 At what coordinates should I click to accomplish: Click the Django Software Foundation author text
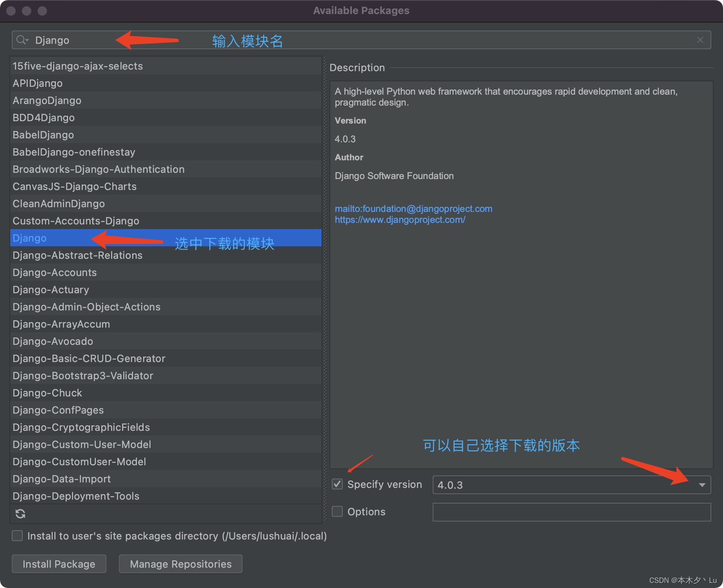(394, 176)
